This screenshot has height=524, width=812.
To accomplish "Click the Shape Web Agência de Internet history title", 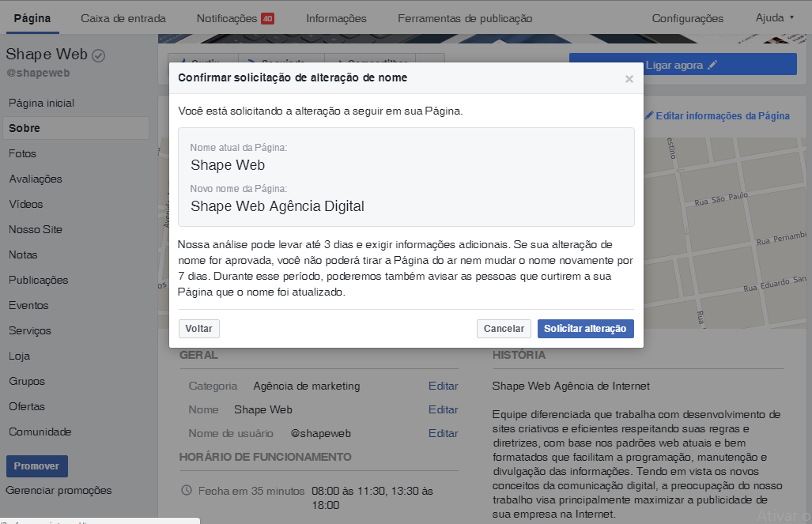I will [x=571, y=386].
